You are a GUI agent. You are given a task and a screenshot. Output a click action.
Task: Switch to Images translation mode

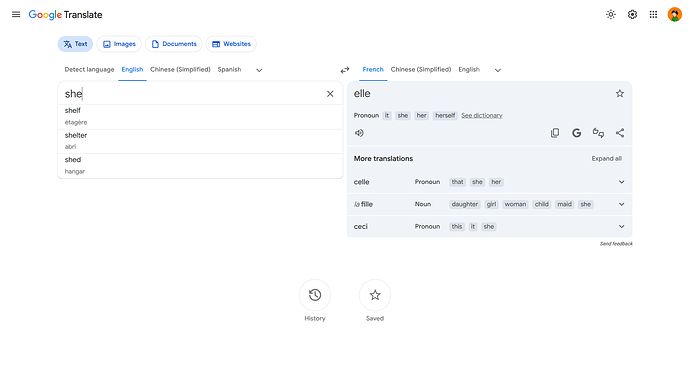tap(119, 44)
